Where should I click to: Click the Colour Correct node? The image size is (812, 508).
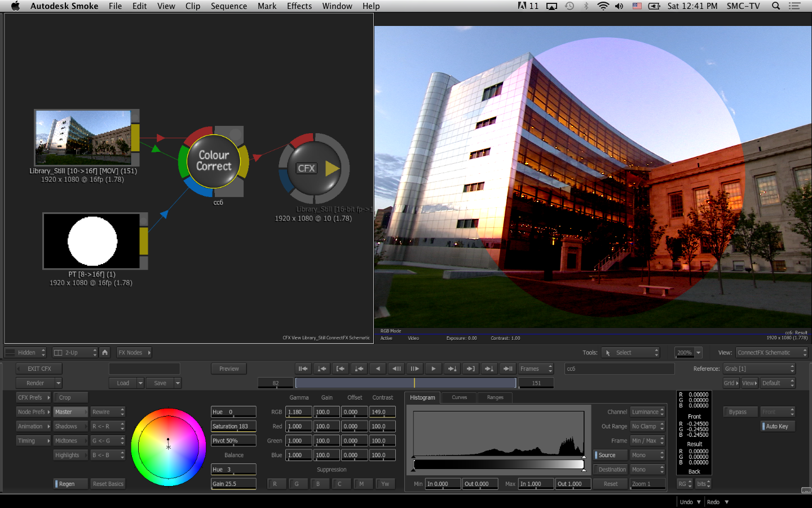tap(214, 161)
